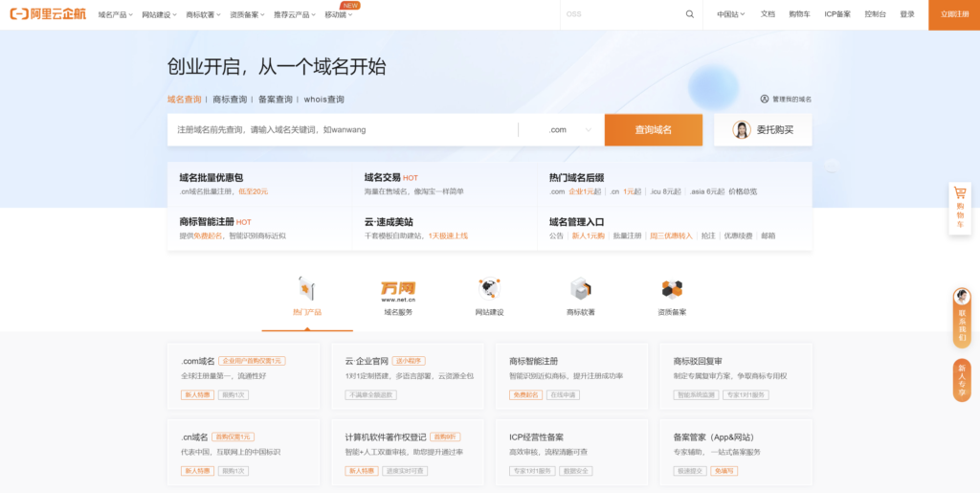Expand the 商标软著 header menu
Viewport: 980px width, 493px height.
click(203, 14)
